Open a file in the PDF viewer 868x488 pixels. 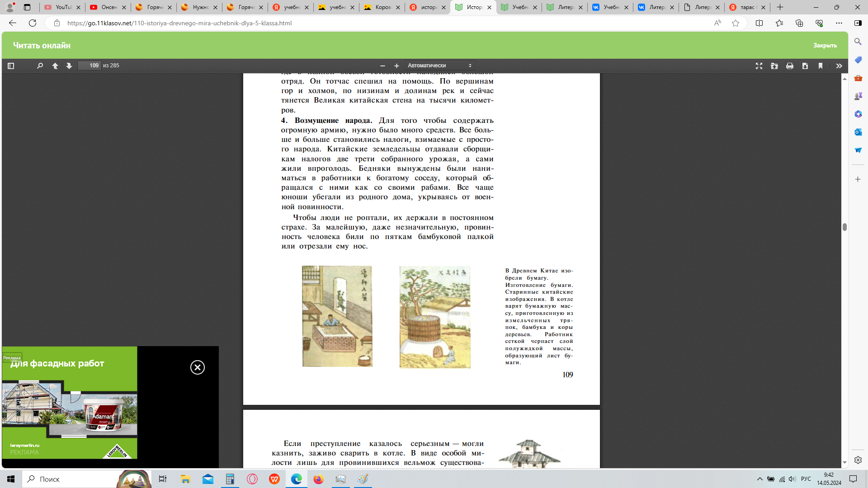(x=774, y=66)
